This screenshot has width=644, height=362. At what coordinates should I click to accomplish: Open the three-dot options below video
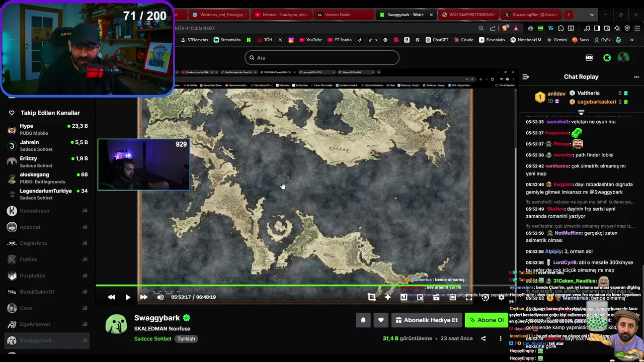pos(500,338)
